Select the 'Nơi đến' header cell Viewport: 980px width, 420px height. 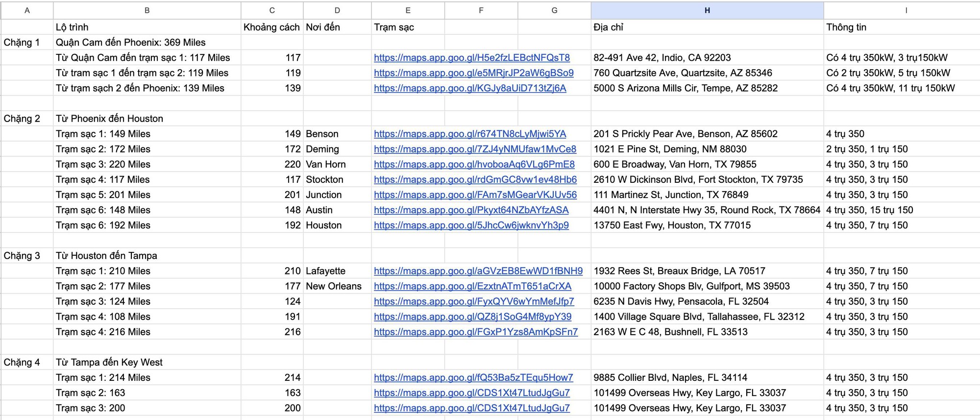pos(337,27)
